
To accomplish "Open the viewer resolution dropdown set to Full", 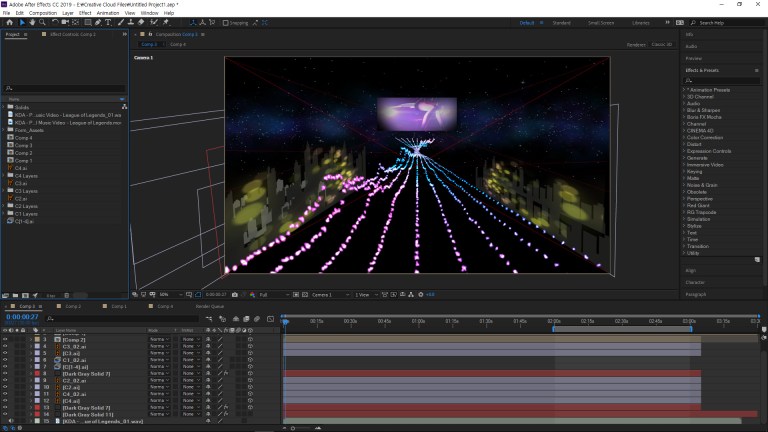I will pyautogui.click(x=268, y=295).
